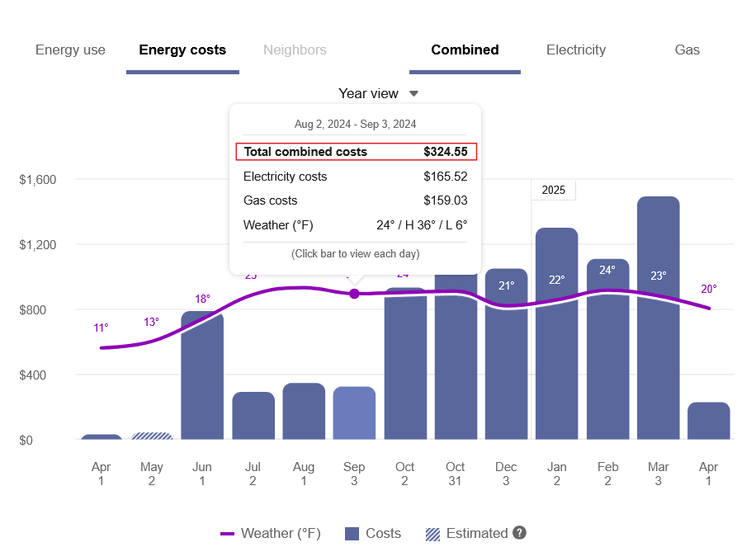Click the striped Estimated legend icon

click(432, 534)
